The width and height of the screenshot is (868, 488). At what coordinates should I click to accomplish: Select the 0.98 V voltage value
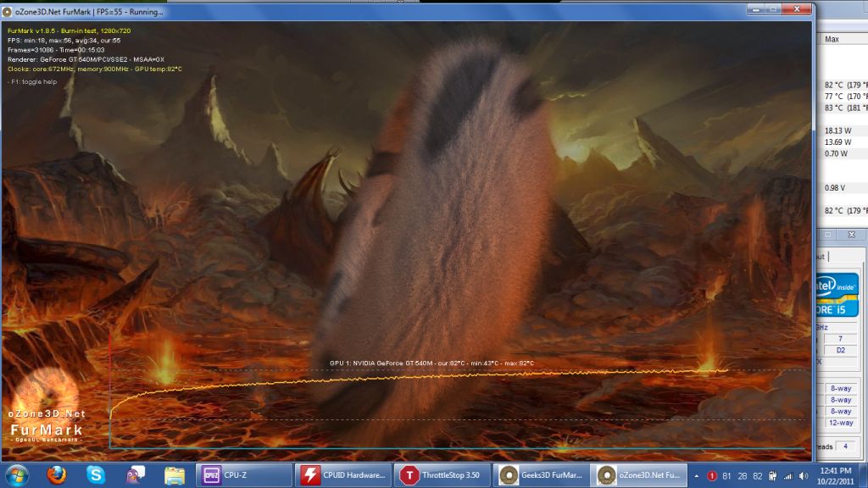[x=835, y=187]
